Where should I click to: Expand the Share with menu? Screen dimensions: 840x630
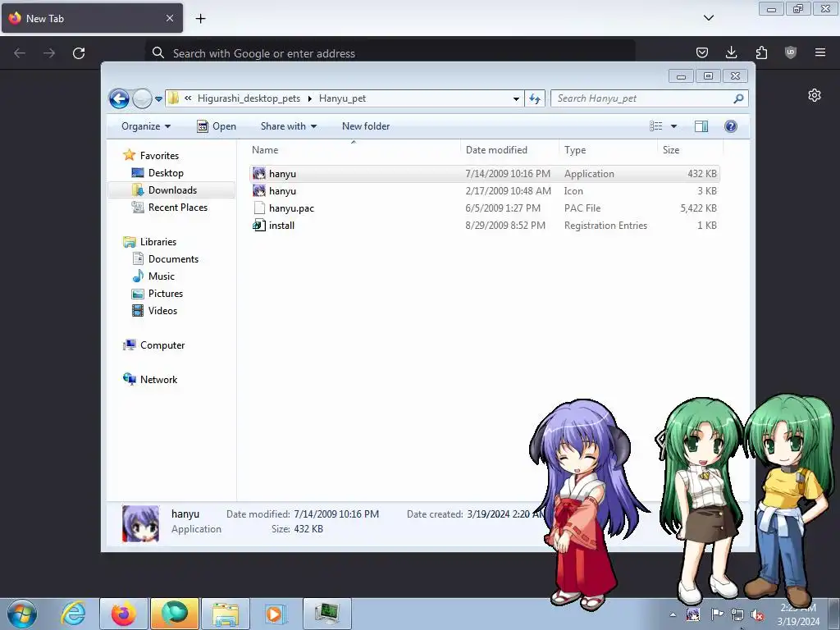[288, 126]
